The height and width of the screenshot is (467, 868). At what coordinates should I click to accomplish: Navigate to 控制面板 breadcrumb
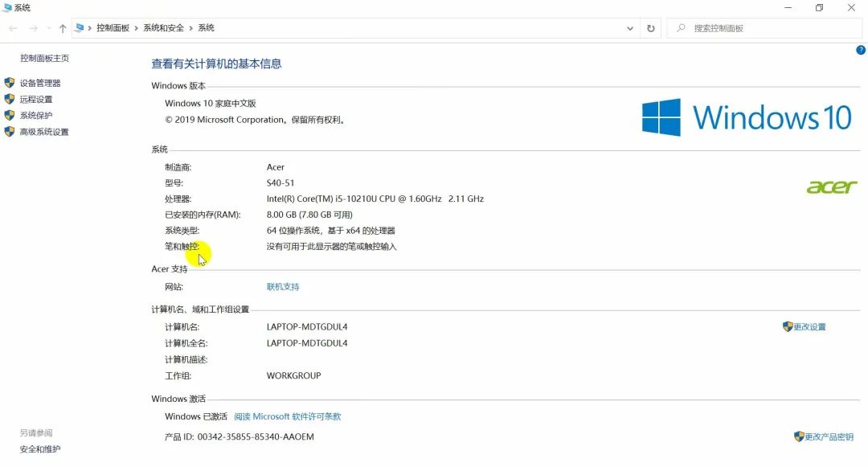tap(113, 27)
